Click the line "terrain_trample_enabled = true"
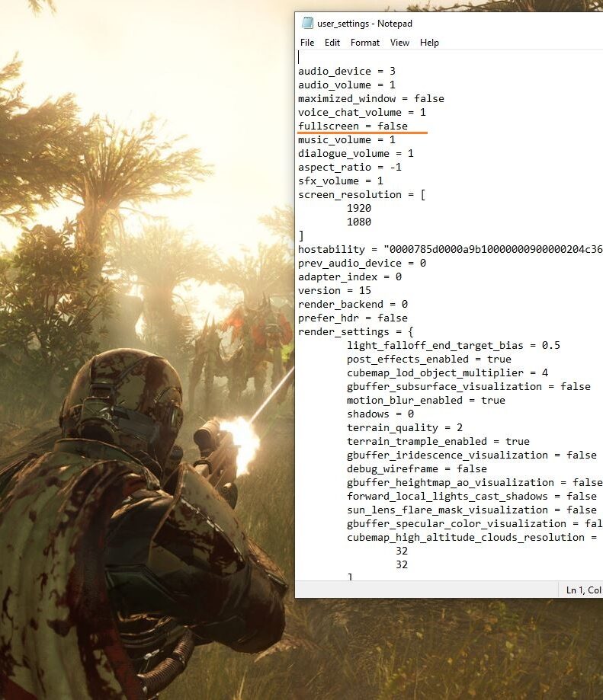The height and width of the screenshot is (700, 603). pos(438,442)
